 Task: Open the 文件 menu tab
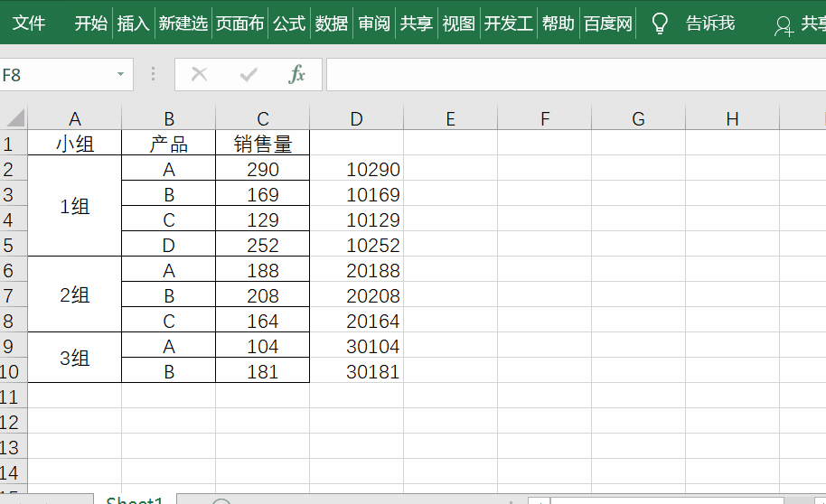(28, 23)
